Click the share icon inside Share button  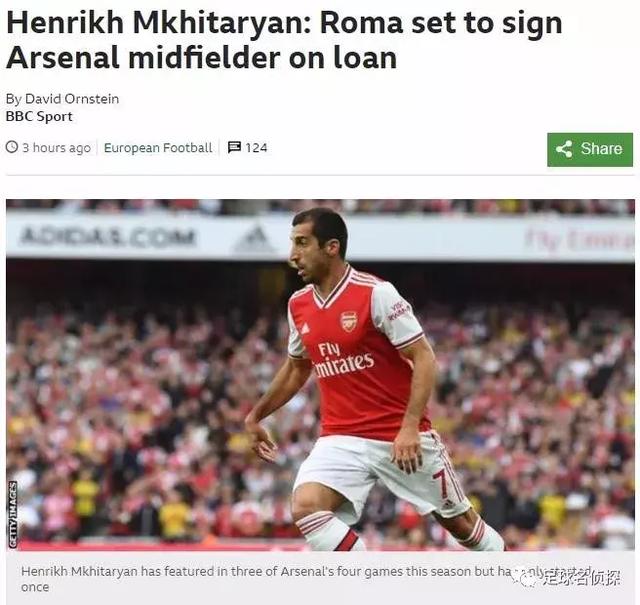564,149
